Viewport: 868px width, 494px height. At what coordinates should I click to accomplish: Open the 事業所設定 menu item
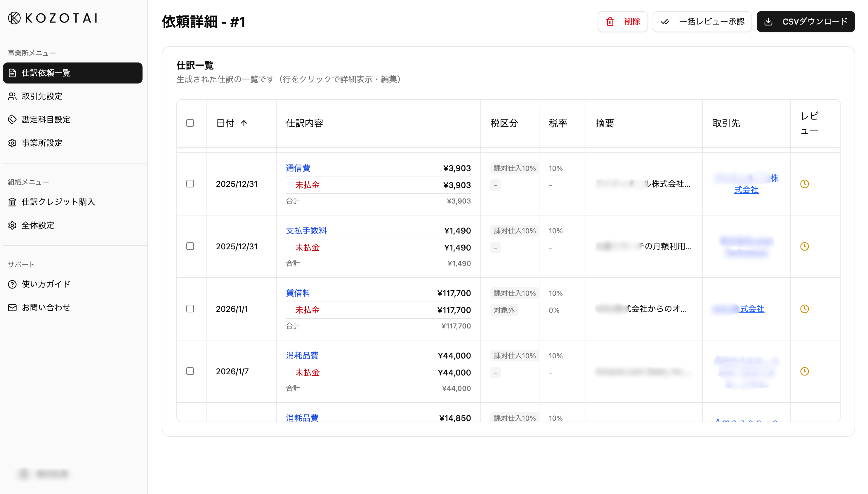click(42, 143)
